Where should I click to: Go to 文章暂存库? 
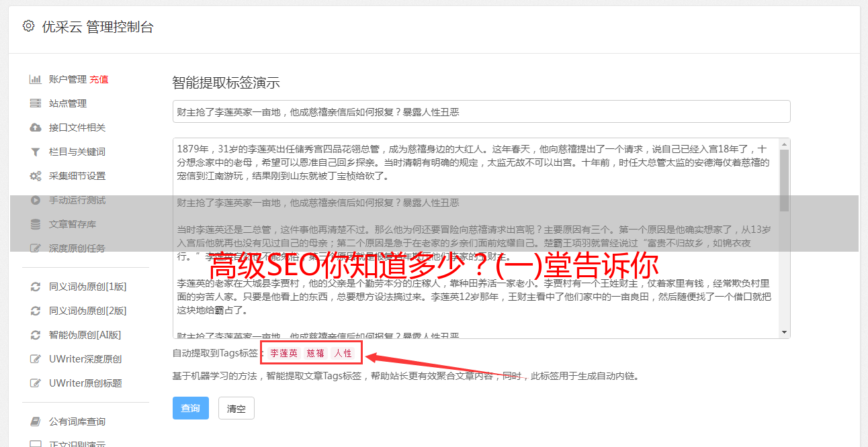73,224
